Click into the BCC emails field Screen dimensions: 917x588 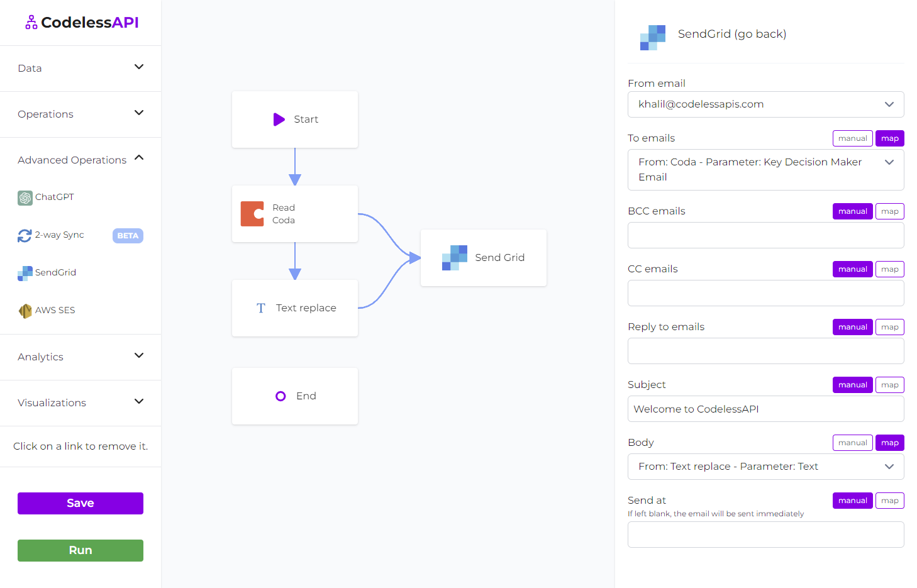765,235
